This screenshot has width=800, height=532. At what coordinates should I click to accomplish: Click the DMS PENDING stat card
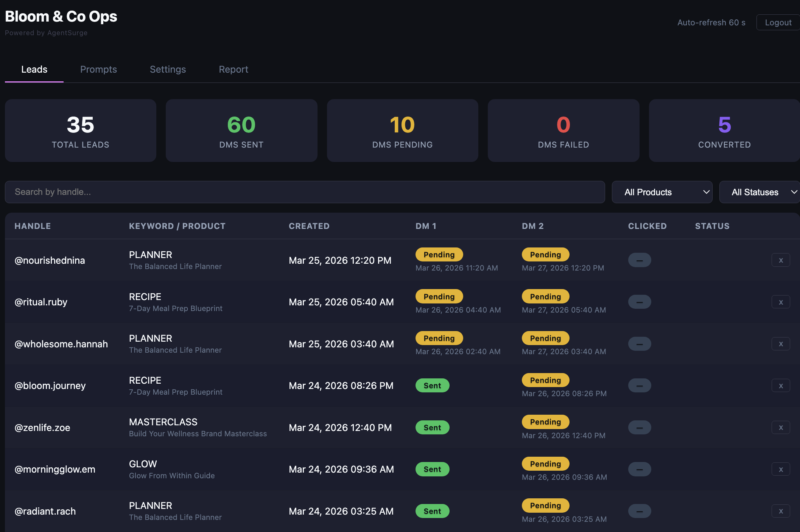tap(402, 131)
